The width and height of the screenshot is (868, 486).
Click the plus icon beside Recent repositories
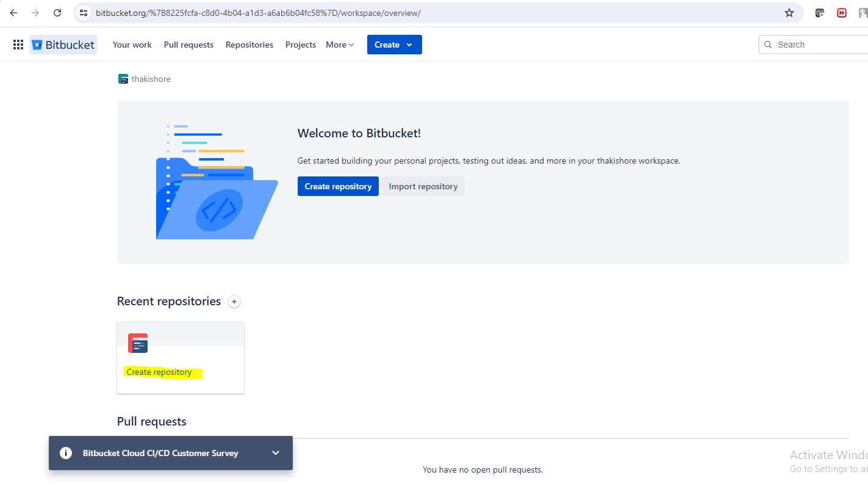click(234, 302)
